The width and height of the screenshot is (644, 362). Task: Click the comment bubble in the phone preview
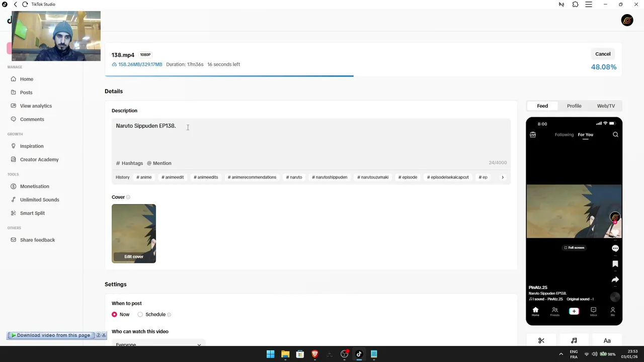click(615, 248)
